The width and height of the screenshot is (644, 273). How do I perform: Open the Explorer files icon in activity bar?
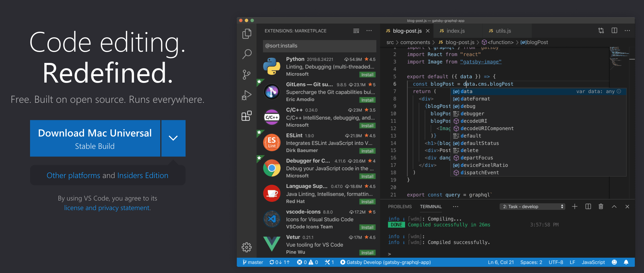coord(246,34)
